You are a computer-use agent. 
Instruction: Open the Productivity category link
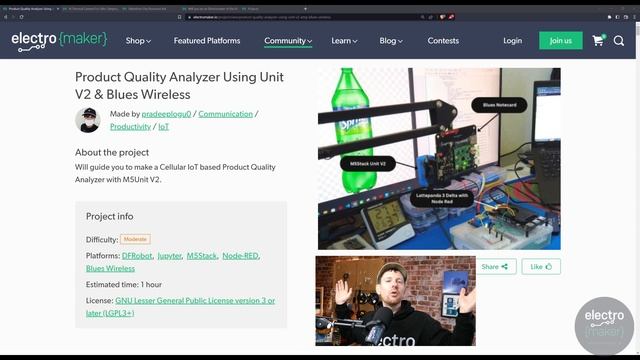click(131, 127)
